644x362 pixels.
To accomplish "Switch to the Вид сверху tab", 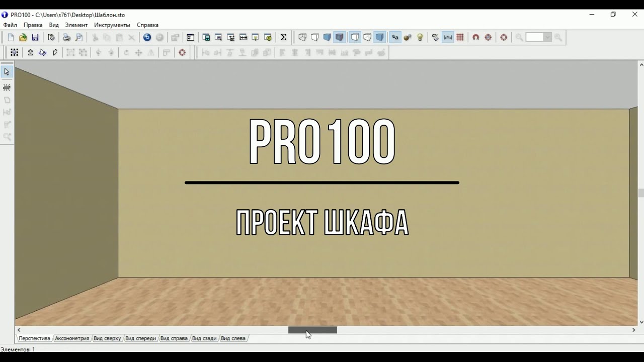I will click(107, 338).
